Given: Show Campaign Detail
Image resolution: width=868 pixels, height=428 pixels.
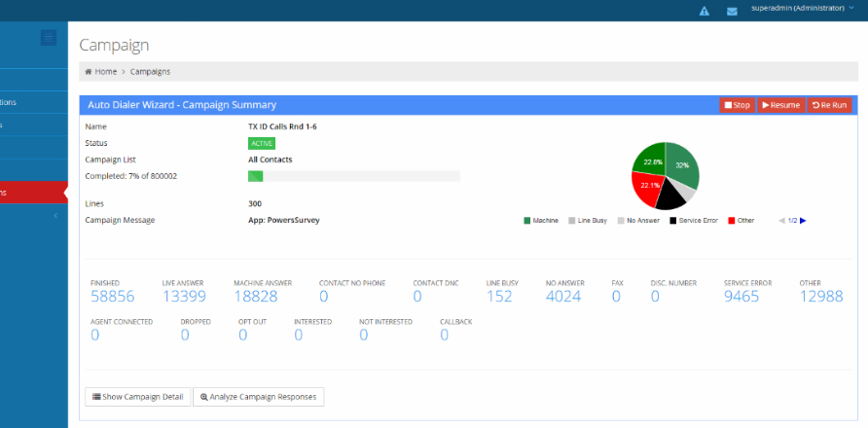Looking at the screenshot, I should [137, 397].
